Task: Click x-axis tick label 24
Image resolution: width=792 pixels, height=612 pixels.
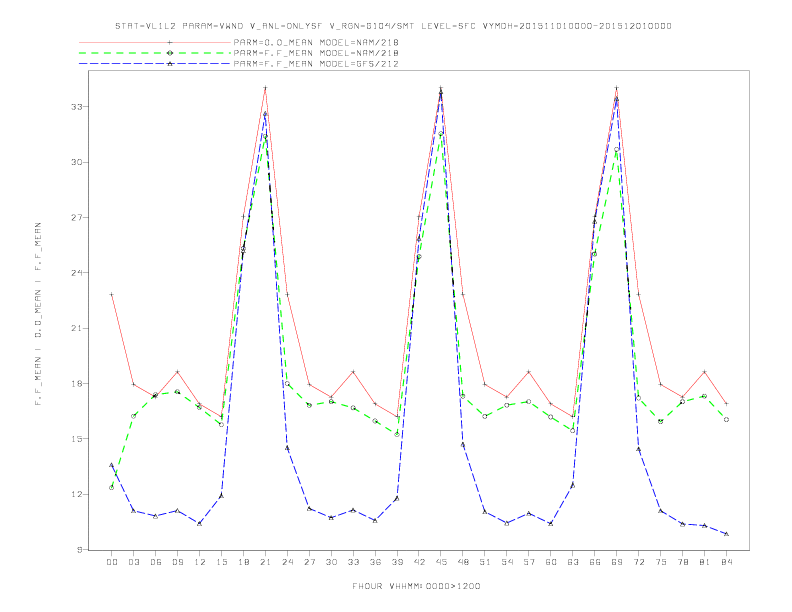Action: pyautogui.click(x=287, y=562)
